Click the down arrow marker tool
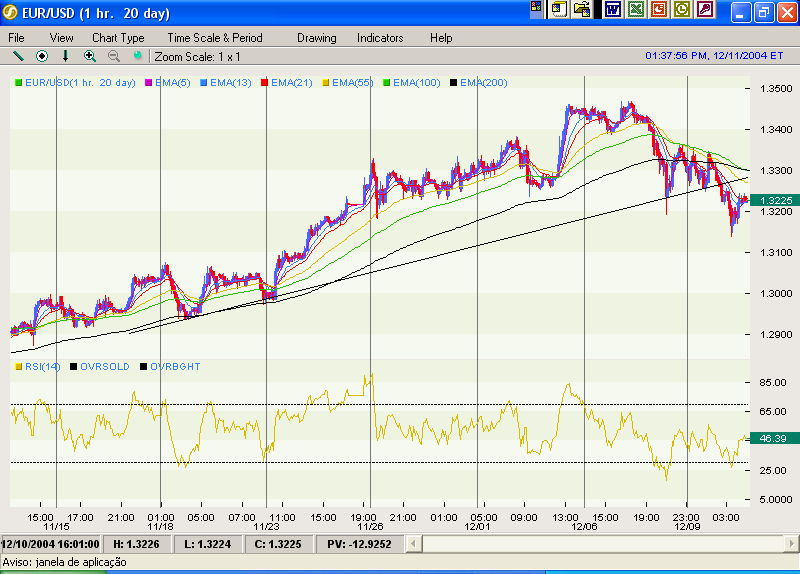Viewport: 800px width, 574px height. pyautogui.click(x=66, y=56)
